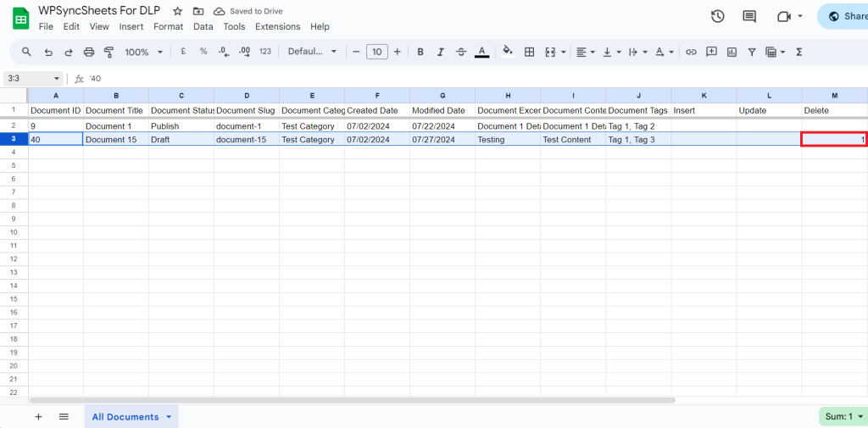Undo the last action
The image size is (868, 428).
coord(48,52)
